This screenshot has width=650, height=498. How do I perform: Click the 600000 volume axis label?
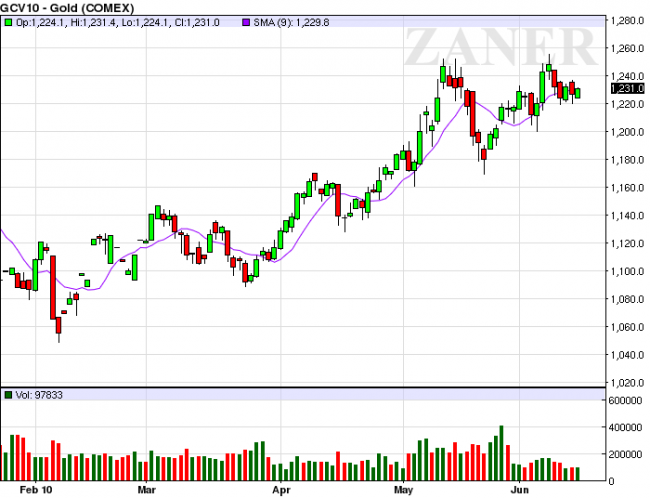click(625, 400)
